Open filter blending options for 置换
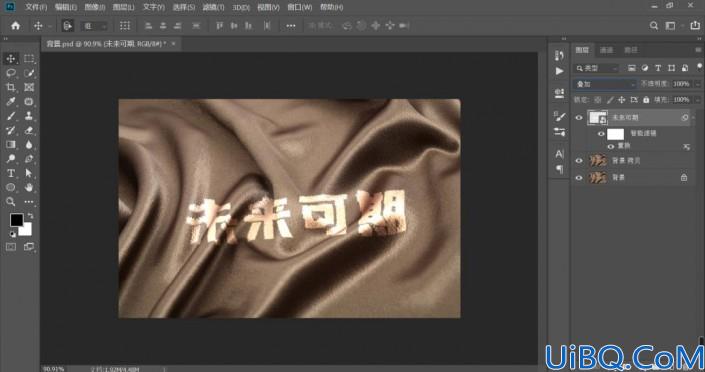 (x=687, y=147)
